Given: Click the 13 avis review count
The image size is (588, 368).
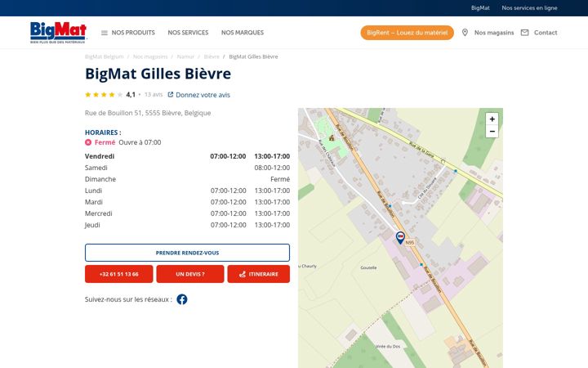Looking at the screenshot, I should (x=154, y=95).
